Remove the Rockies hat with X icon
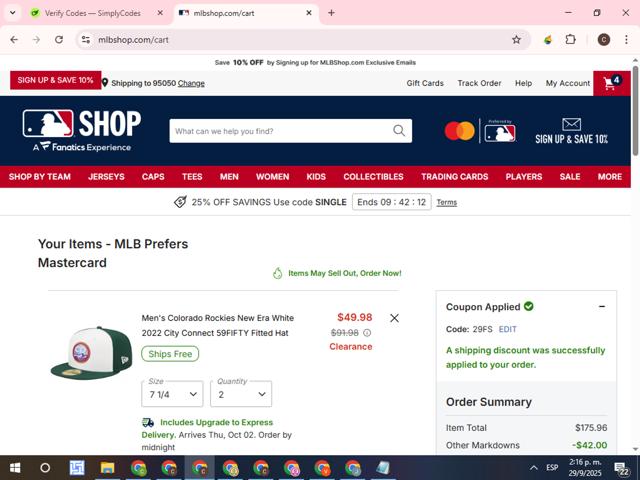Image resolution: width=640 pixels, height=480 pixels. tap(394, 318)
